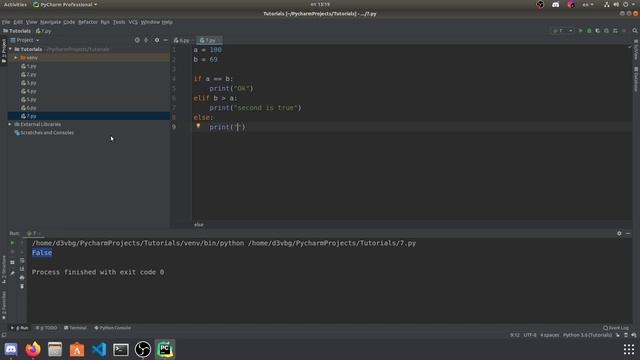Open the File menu

[6, 22]
